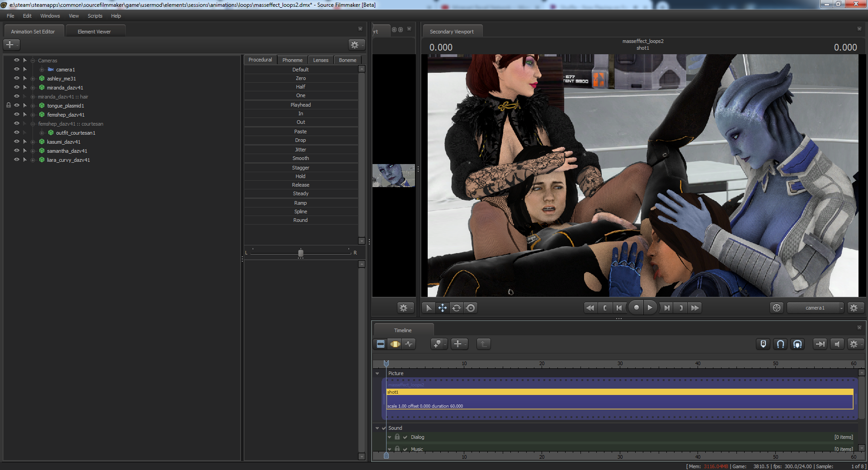Jump to the previous clip edge bracket
This screenshot has height=470, width=868.
[x=605, y=308]
